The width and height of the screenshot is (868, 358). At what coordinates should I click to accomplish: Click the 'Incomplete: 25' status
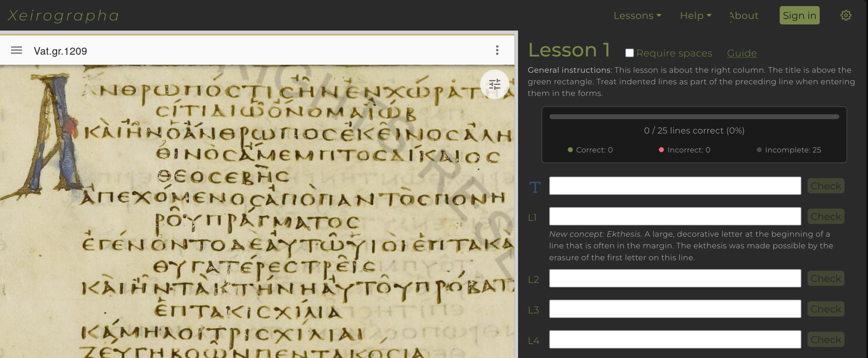(x=789, y=150)
